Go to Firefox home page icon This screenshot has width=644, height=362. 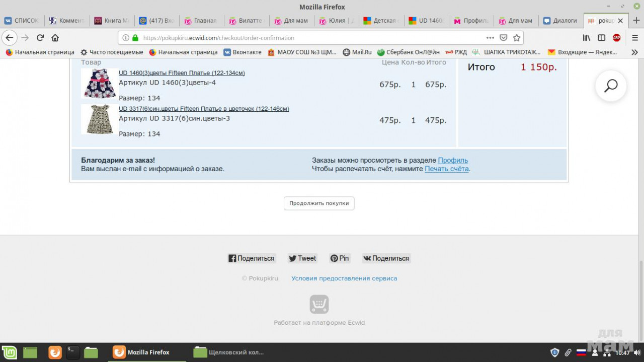55,38
